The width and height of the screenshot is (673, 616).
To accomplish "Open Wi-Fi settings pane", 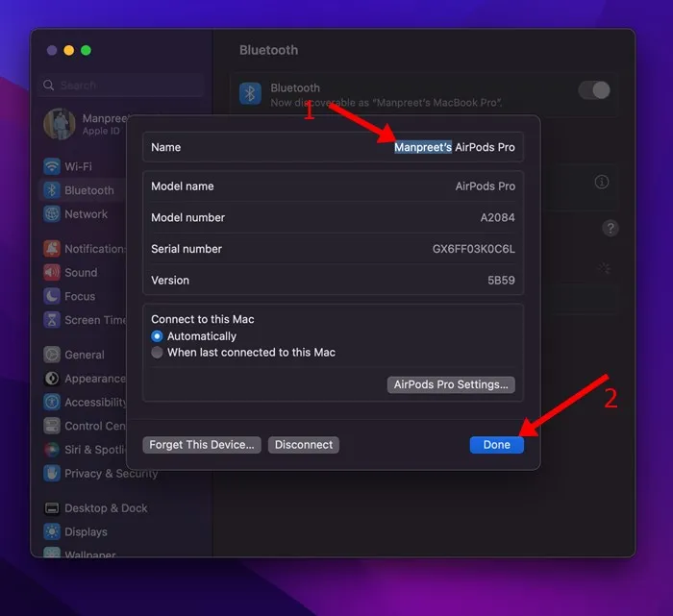I will tap(78, 166).
